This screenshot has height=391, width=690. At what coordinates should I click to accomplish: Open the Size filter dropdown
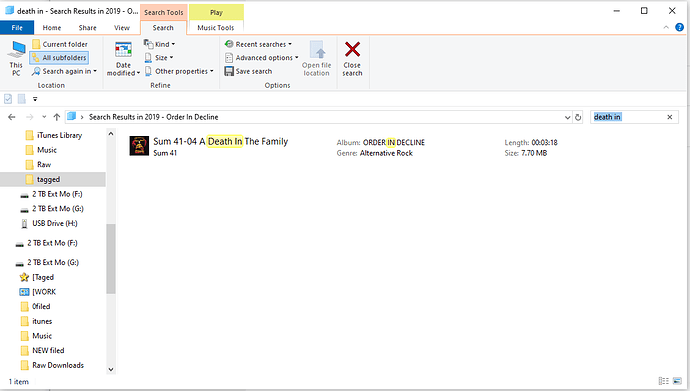(159, 58)
